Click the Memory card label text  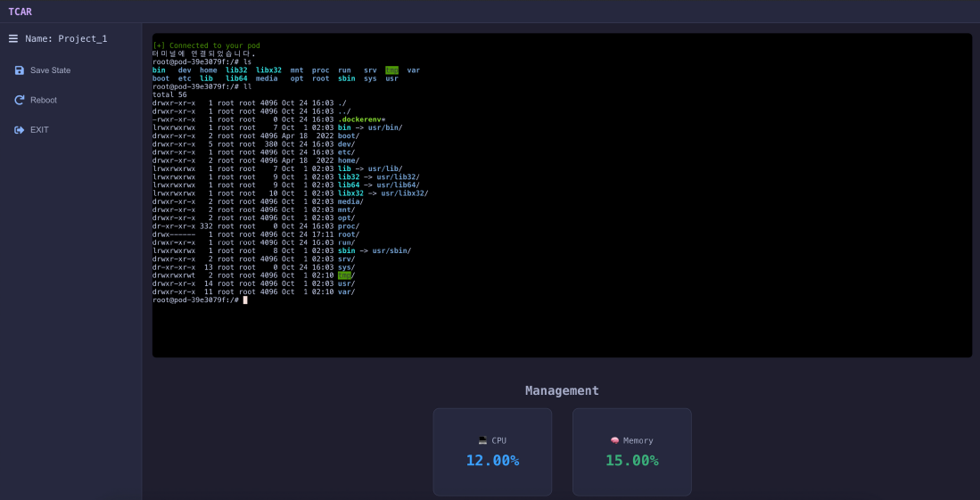(x=638, y=440)
